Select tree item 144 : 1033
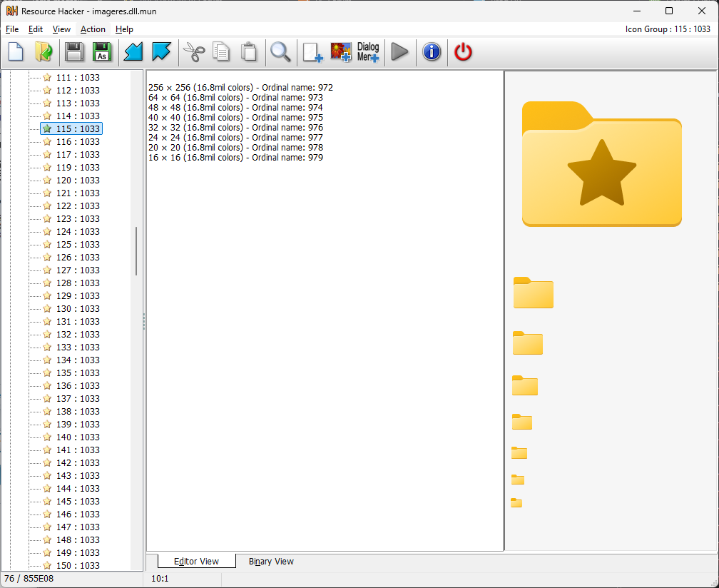719x588 pixels. tap(78, 489)
